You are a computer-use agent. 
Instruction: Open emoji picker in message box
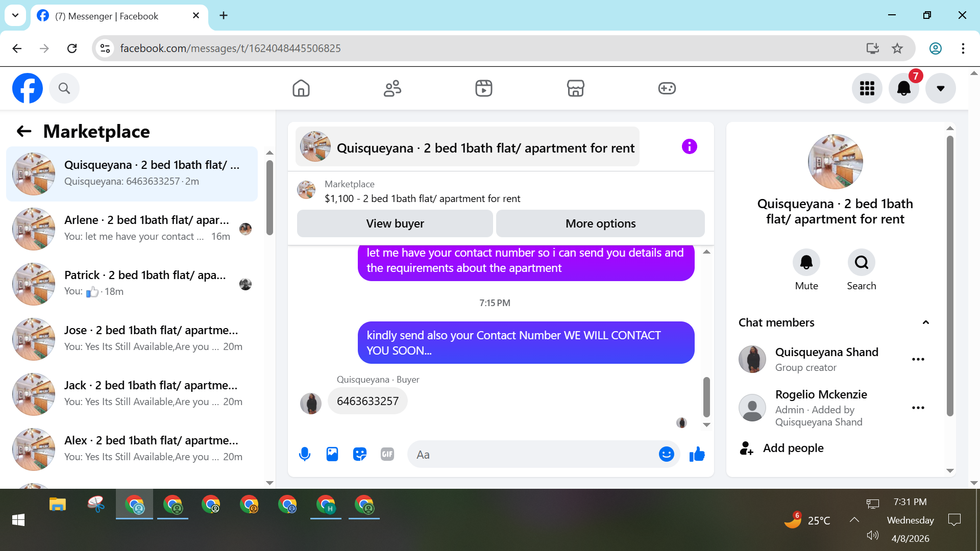tap(666, 454)
